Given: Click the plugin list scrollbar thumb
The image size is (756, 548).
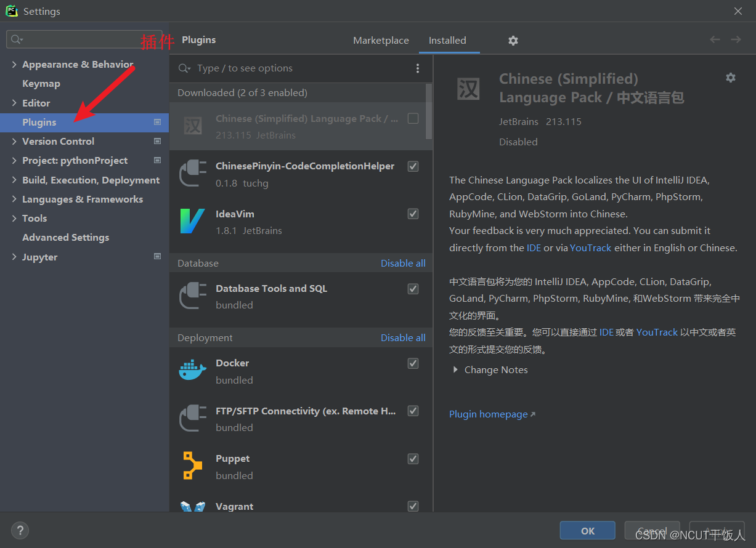Looking at the screenshot, I should pyautogui.click(x=429, y=111).
